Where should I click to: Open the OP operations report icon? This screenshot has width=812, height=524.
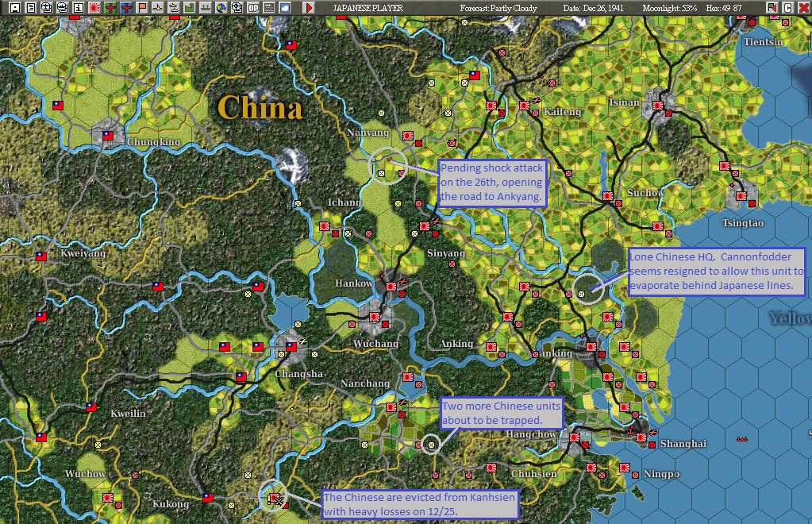point(253,8)
